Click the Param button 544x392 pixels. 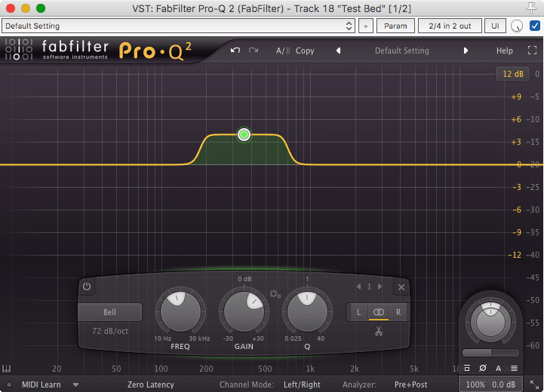(396, 26)
